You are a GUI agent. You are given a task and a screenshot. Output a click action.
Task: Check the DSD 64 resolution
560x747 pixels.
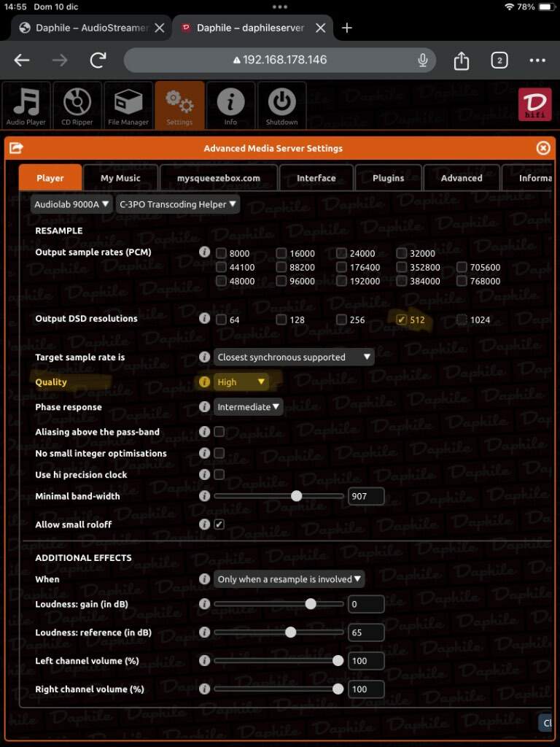coord(220,320)
